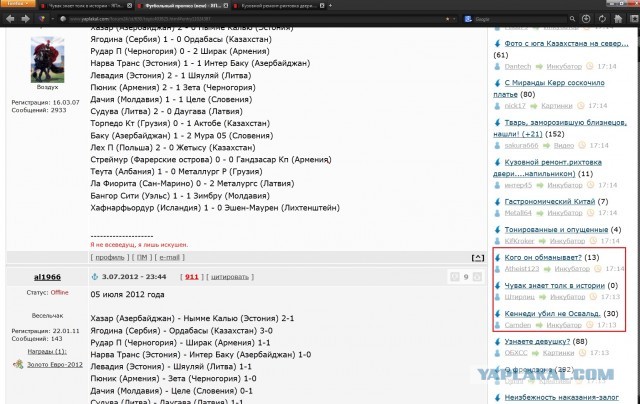Viewport: 640px width, 404px height.
Task: Click the medal icon beside Золото Евро-2012
Action: pyautogui.click(x=18, y=364)
